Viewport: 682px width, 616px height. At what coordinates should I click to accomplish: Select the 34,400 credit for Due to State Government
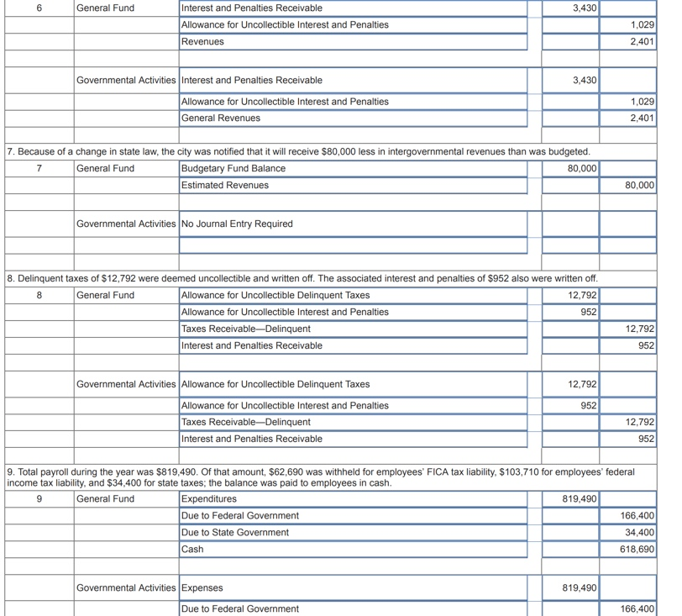pos(627,533)
